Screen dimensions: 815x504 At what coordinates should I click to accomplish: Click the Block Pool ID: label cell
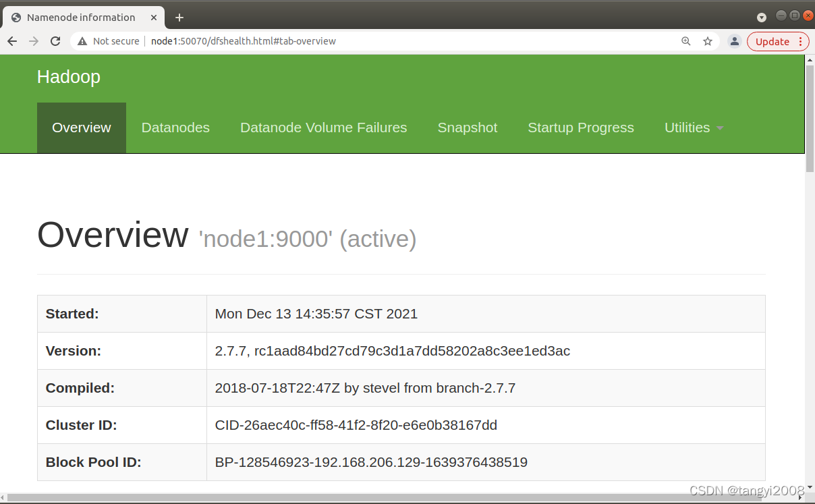click(x=122, y=462)
